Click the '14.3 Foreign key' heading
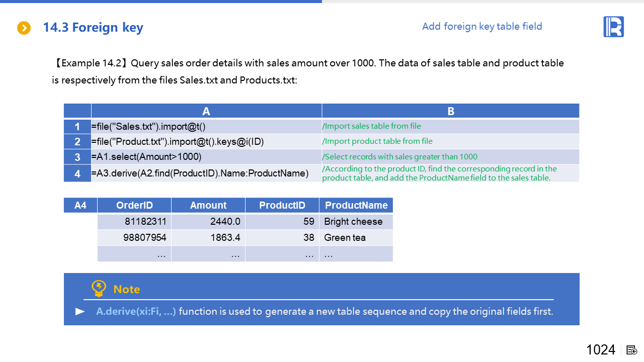Viewport: 644px width, 362px height. click(x=93, y=27)
